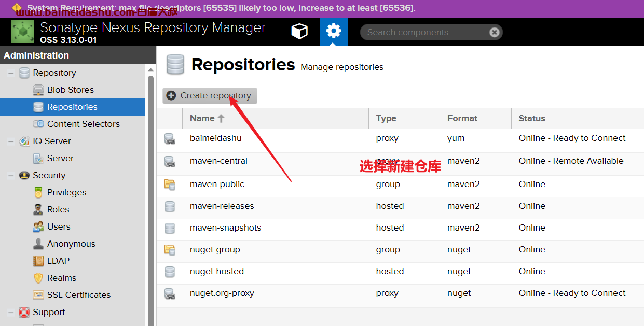Collapse the Support tree node
Image resolution: width=644 pixels, height=326 pixels.
pos(10,312)
